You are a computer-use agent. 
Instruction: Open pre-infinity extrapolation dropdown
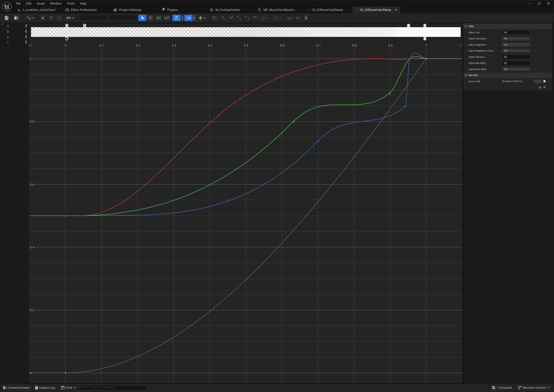(265, 18)
